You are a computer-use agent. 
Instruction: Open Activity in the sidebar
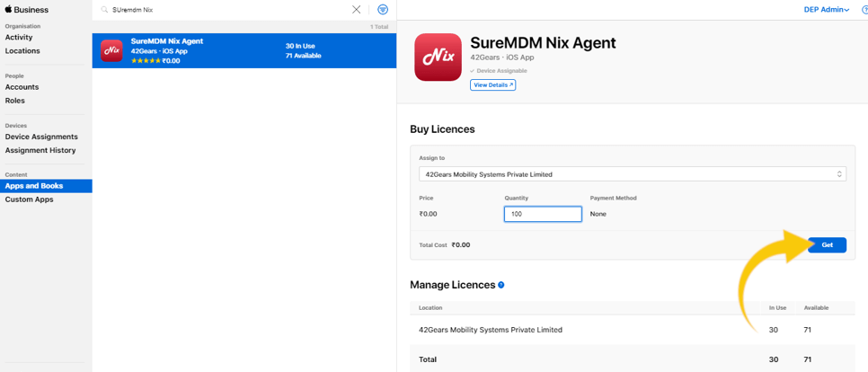coord(19,38)
